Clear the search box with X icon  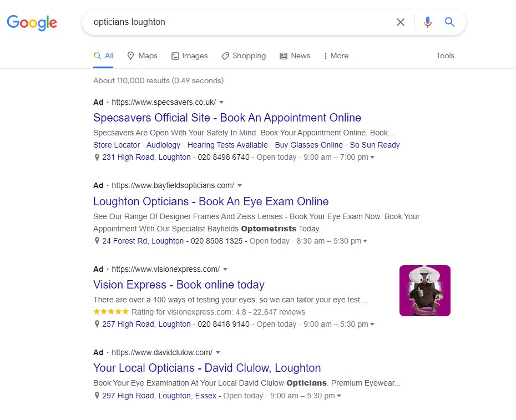(x=401, y=22)
